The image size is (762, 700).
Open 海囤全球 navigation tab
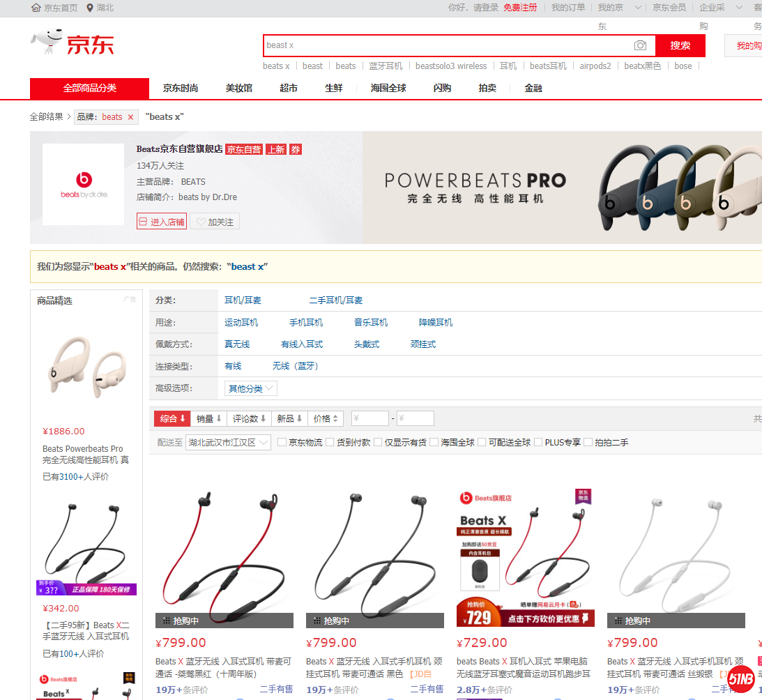pyautogui.click(x=388, y=88)
